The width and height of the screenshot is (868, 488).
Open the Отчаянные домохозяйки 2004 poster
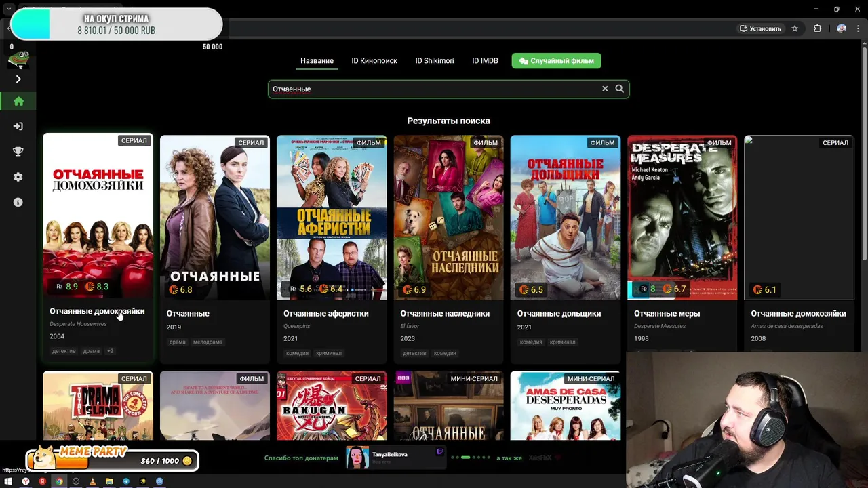[x=98, y=216]
